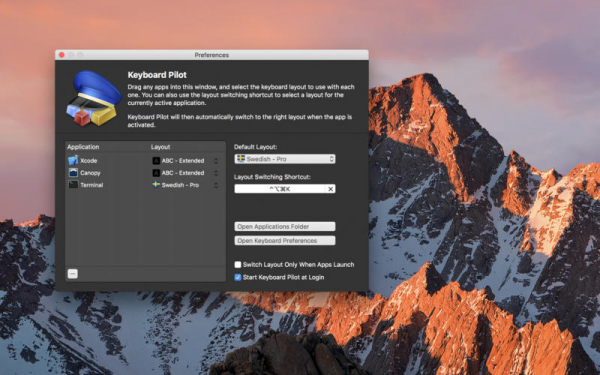This screenshot has width=600, height=375.
Task: Select the Canopy app icon
Action: pyautogui.click(x=73, y=173)
